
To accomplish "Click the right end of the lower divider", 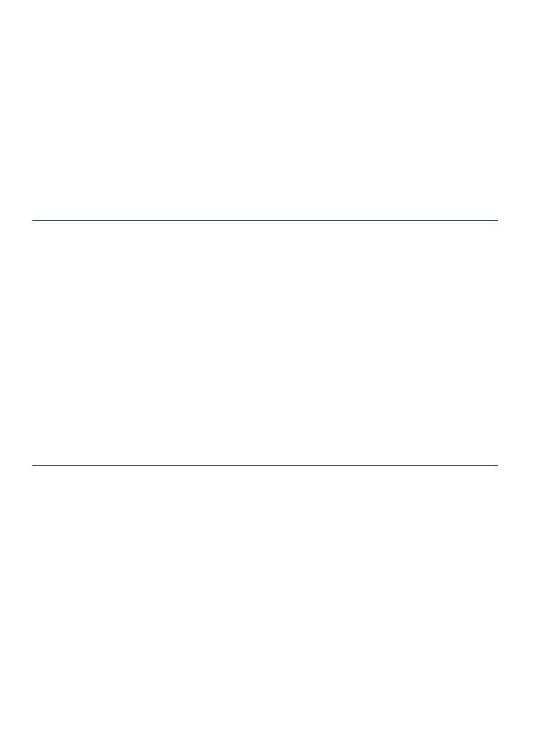I will coord(497,465).
